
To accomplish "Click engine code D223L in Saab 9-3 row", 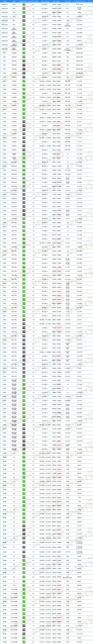I will click(x=79, y=556).
